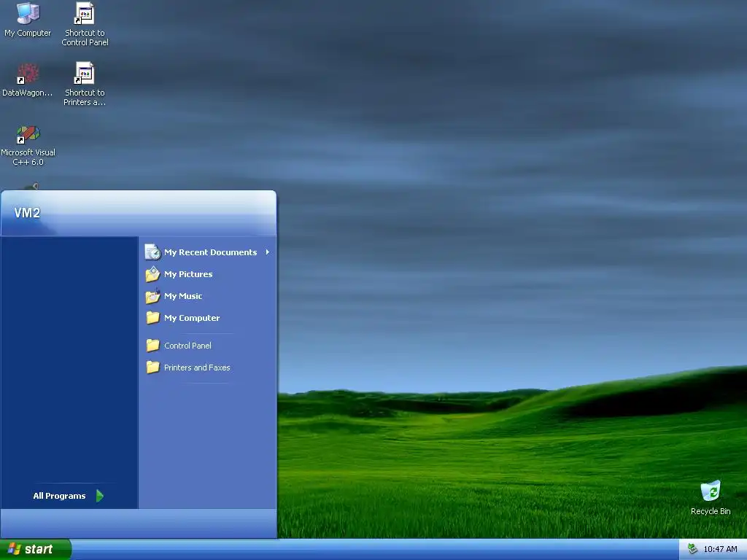The image size is (747, 560).
Task: Click the 10:47 AM taskbar clock
Action: coord(720,549)
